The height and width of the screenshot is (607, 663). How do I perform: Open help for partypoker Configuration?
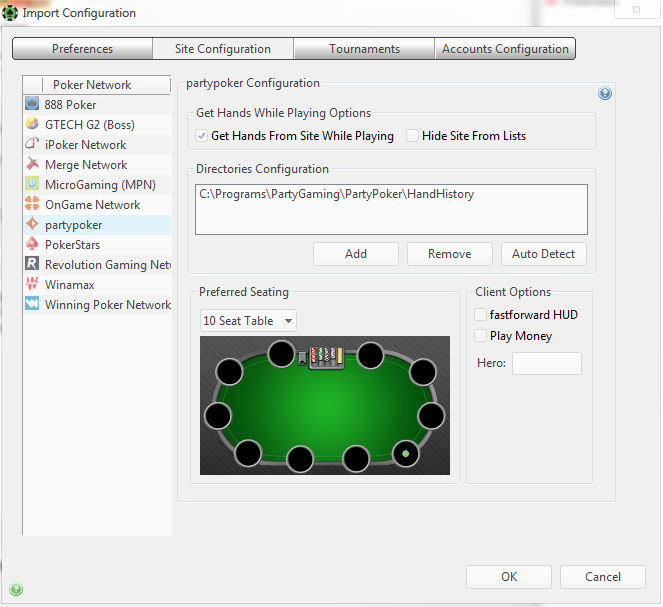point(605,93)
